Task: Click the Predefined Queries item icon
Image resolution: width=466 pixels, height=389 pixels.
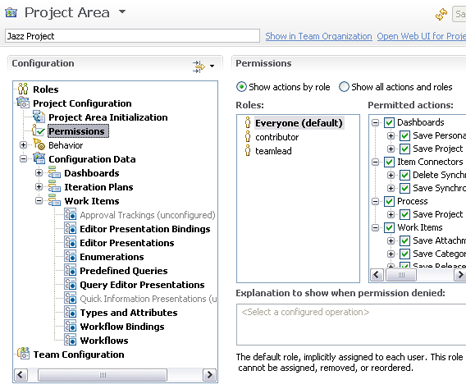Action: coord(70,271)
